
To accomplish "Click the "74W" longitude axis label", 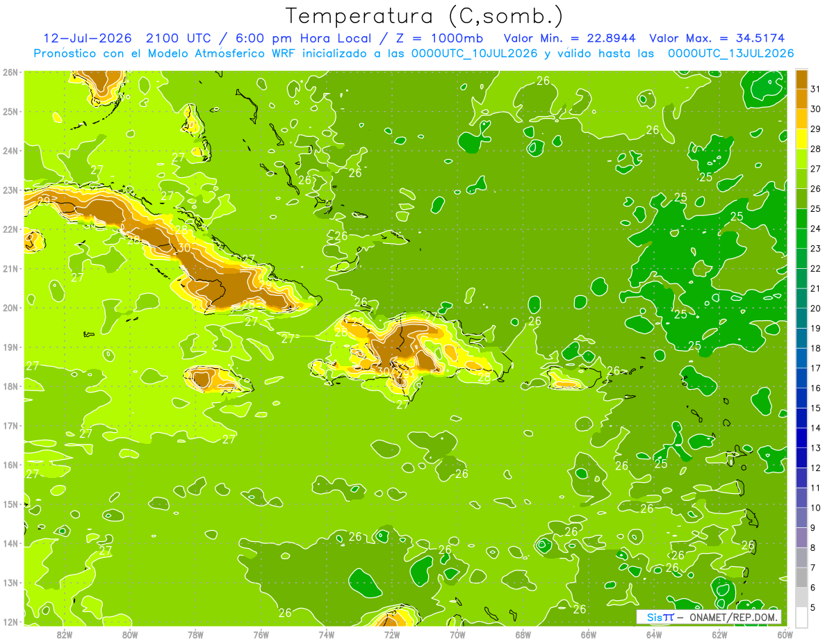I will (x=327, y=634).
